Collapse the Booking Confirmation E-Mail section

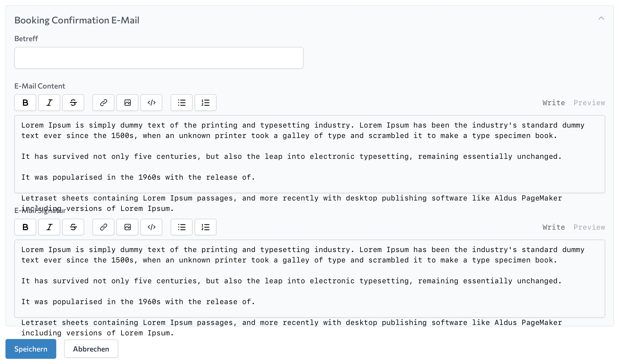pos(602,18)
